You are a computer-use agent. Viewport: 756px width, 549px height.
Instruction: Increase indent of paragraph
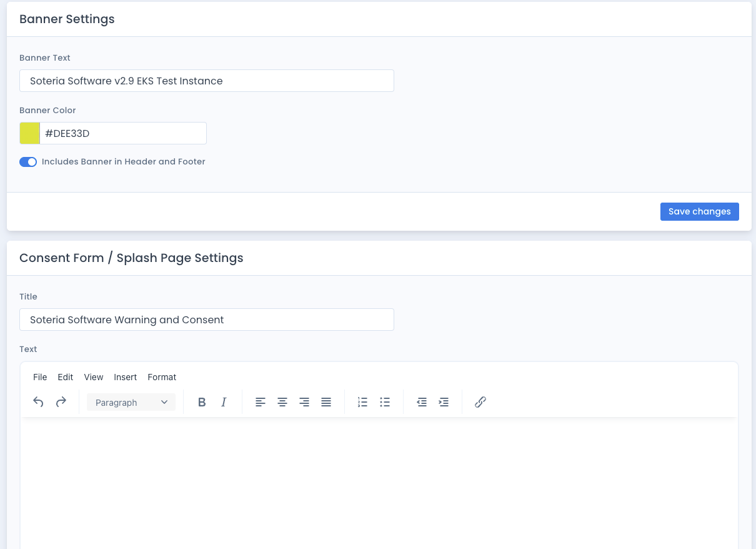pyautogui.click(x=444, y=402)
